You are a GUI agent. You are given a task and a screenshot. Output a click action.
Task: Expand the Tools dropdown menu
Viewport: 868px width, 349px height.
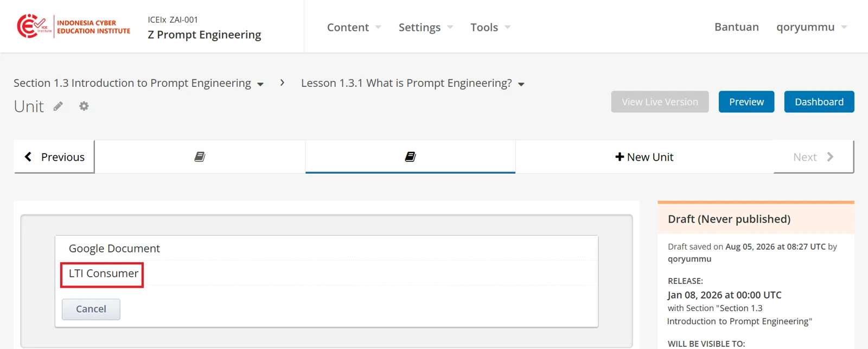click(490, 27)
